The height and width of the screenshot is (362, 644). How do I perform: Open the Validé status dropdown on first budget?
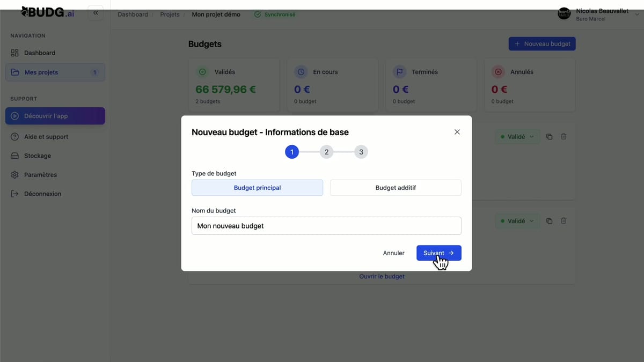coord(517,136)
